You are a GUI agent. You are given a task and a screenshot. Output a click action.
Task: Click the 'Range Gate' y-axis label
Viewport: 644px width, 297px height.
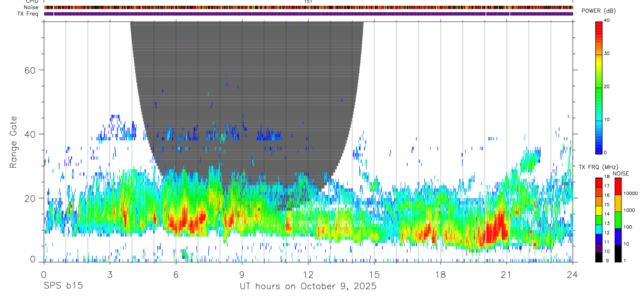click(x=14, y=142)
